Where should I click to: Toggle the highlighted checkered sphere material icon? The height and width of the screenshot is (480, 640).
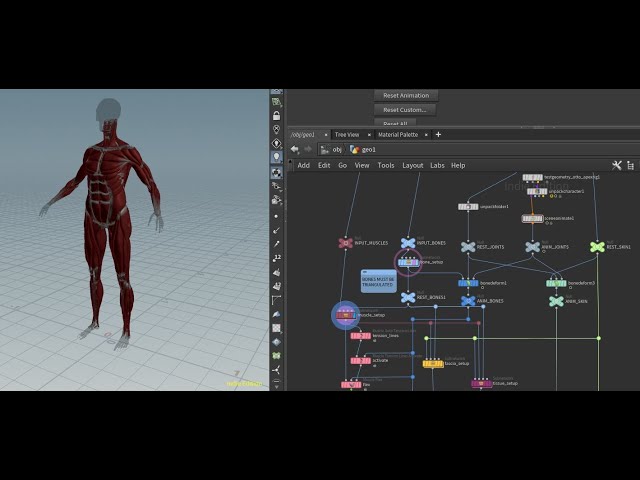click(276, 173)
